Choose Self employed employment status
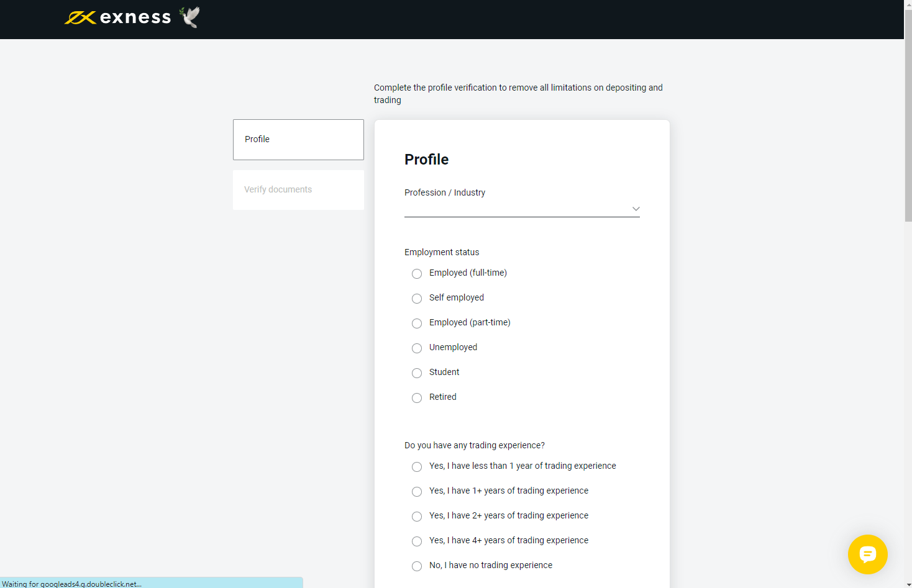 417,299
